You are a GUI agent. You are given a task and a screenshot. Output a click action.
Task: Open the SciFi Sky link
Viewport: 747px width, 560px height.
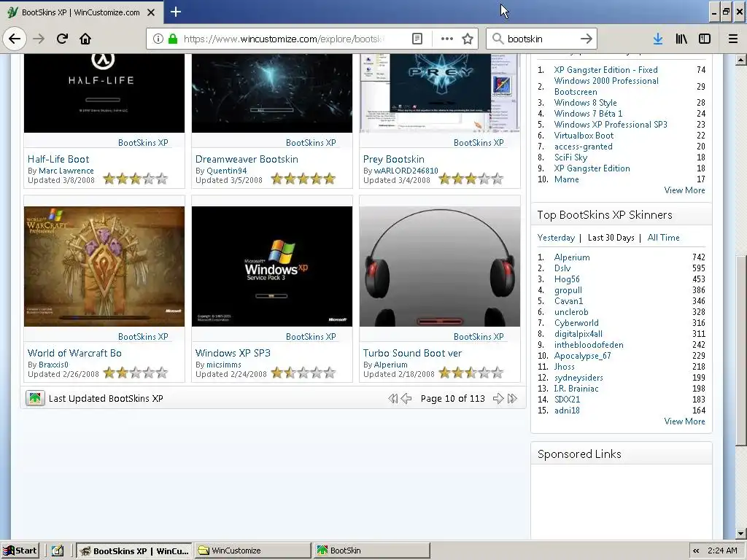coord(570,157)
